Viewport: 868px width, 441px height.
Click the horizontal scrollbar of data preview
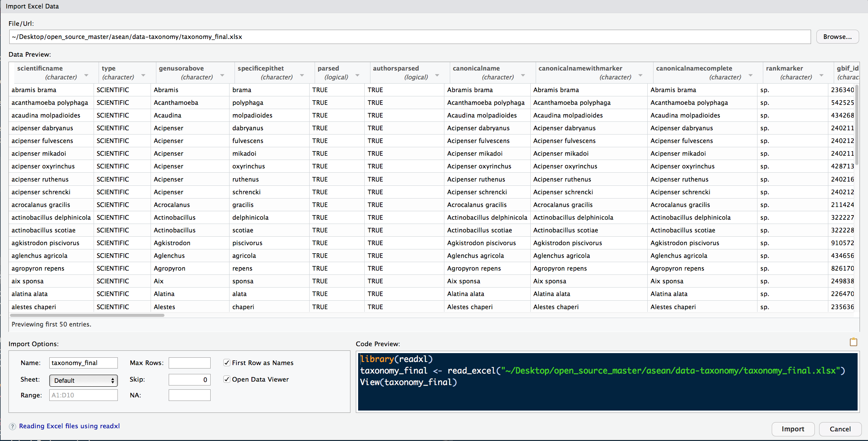87,315
